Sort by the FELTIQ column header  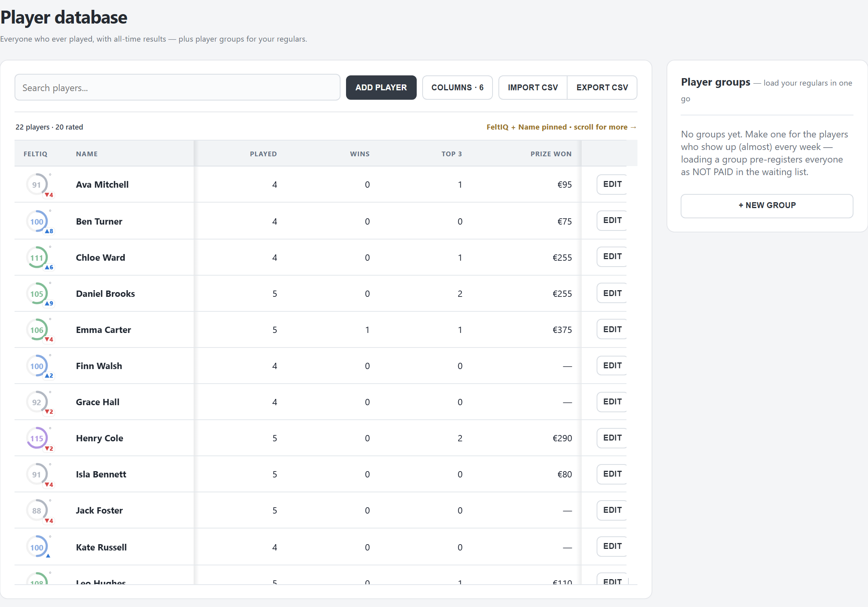(35, 154)
